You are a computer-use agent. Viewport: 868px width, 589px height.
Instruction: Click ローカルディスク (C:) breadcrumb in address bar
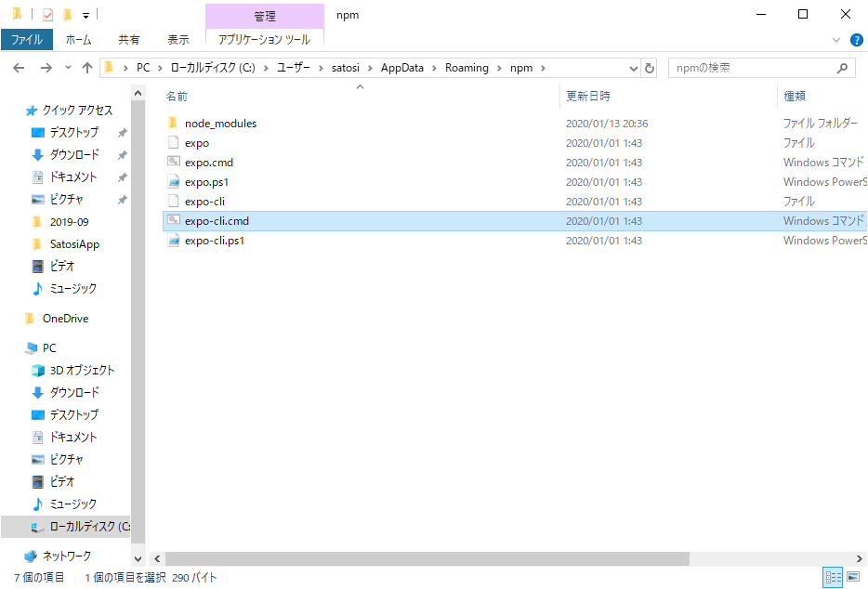213,68
